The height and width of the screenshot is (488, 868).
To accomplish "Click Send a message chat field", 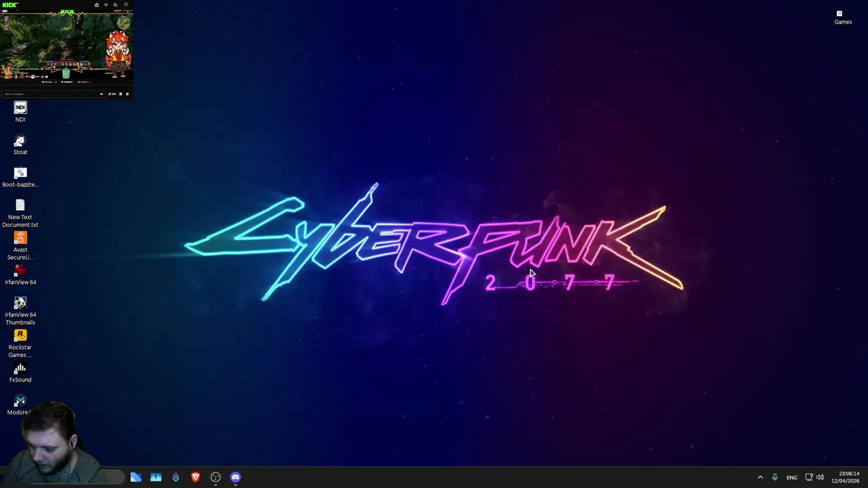I will pyautogui.click(x=53, y=94).
